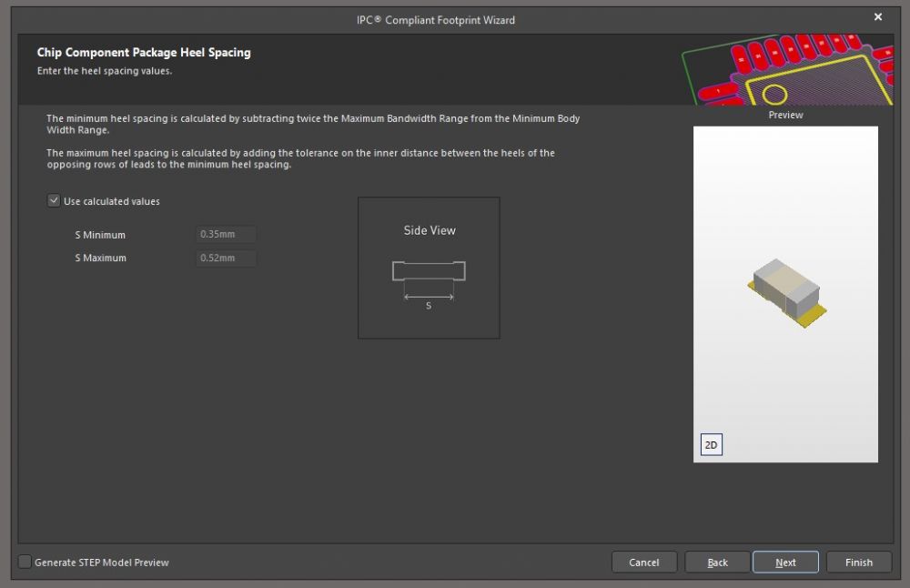This screenshot has height=588, width=910.
Task: Click the Side View heading text
Action: (430, 231)
